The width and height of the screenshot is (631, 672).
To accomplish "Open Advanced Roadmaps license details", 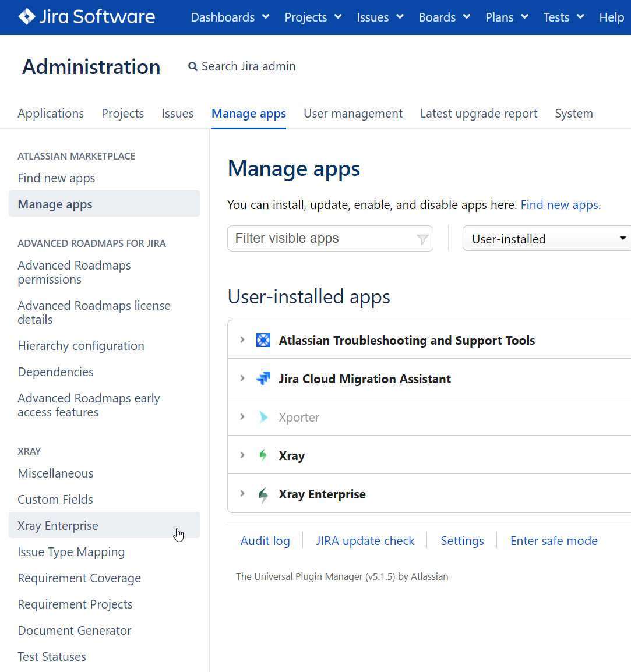I will coord(94,313).
